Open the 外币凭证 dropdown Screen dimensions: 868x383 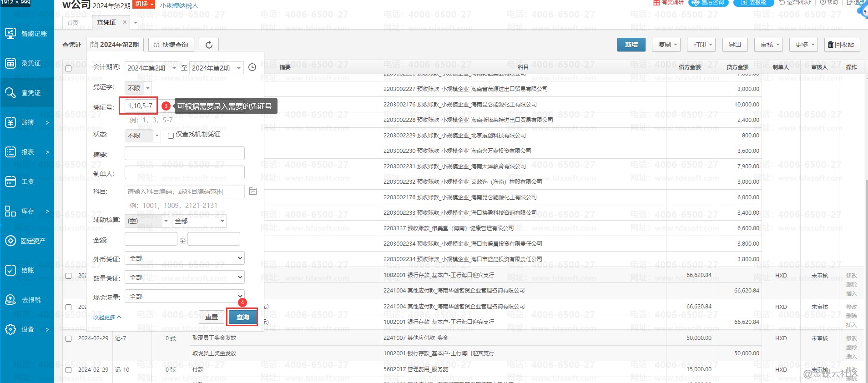tap(185, 258)
